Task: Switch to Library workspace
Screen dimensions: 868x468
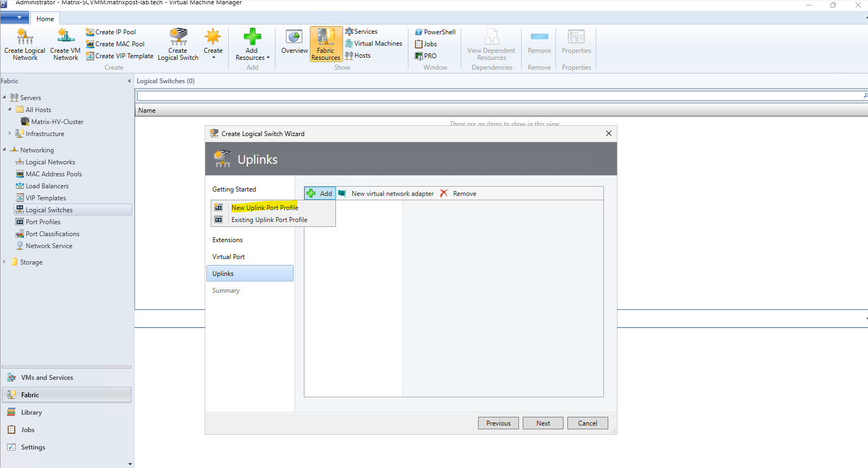Action: (66, 412)
